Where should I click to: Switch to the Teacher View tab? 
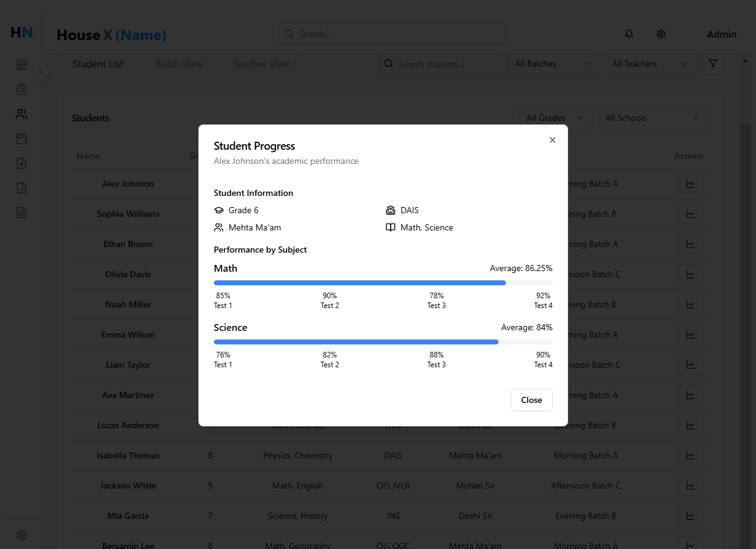pyautogui.click(x=261, y=63)
